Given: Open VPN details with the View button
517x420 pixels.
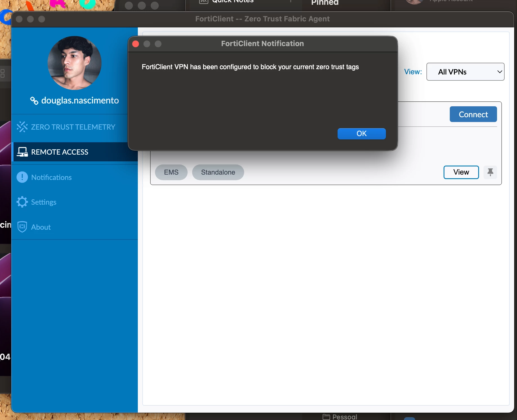Looking at the screenshot, I should (461, 172).
